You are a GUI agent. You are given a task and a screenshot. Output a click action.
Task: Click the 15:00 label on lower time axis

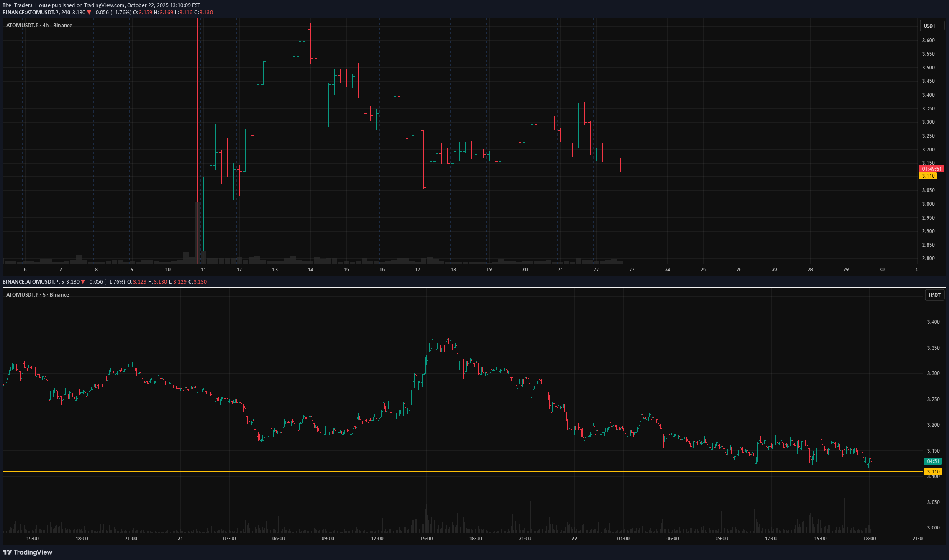[33, 539]
